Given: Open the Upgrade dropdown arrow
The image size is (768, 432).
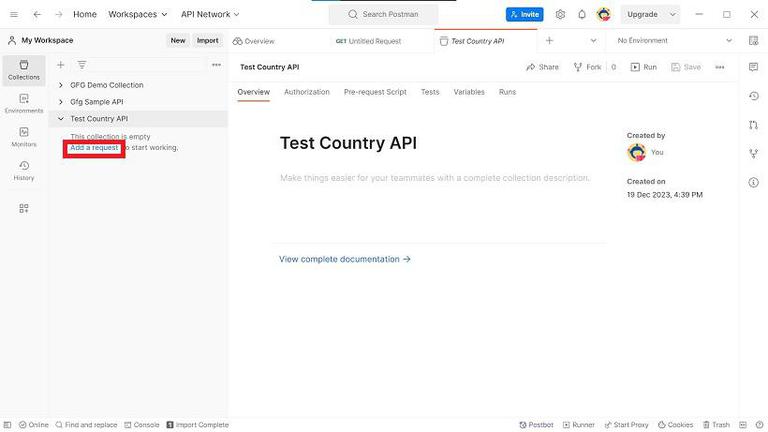Looking at the screenshot, I should pyautogui.click(x=673, y=15).
